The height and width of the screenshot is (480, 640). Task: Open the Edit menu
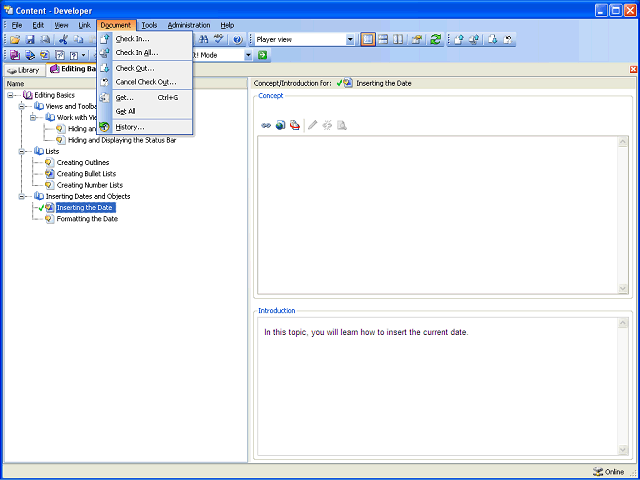coord(38,25)
